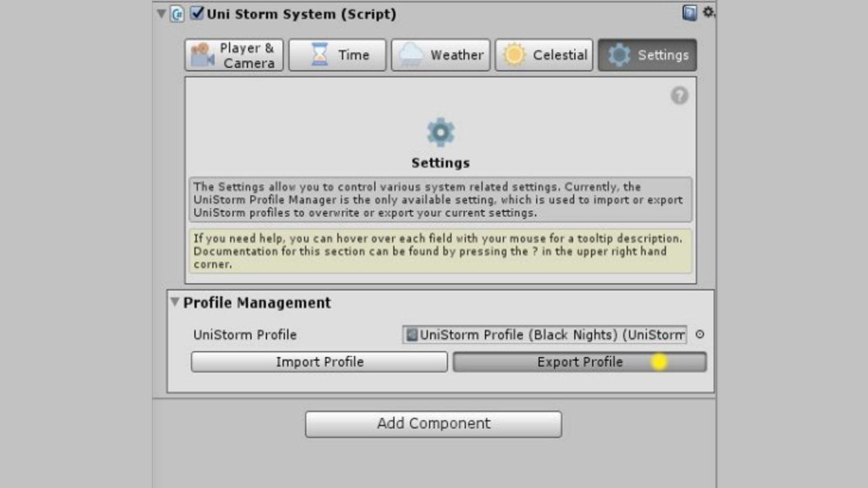Screen dimensions: 868x488
Task: Click the Profile Management heading text
Action: tap(257, 302)
